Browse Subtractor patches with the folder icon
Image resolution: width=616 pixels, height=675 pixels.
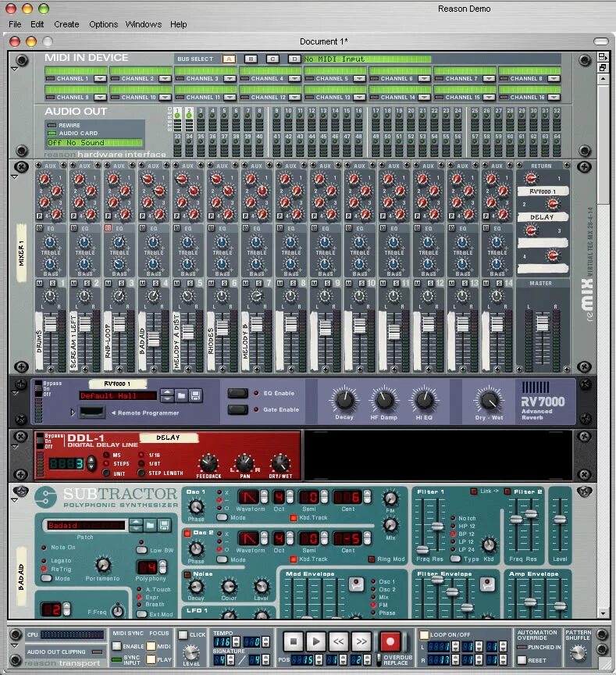point(150,525)
